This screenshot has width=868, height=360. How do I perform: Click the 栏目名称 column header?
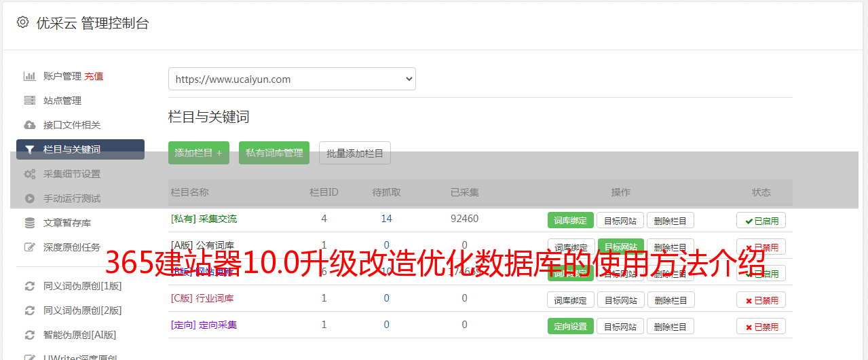click(x=189, y=192)
